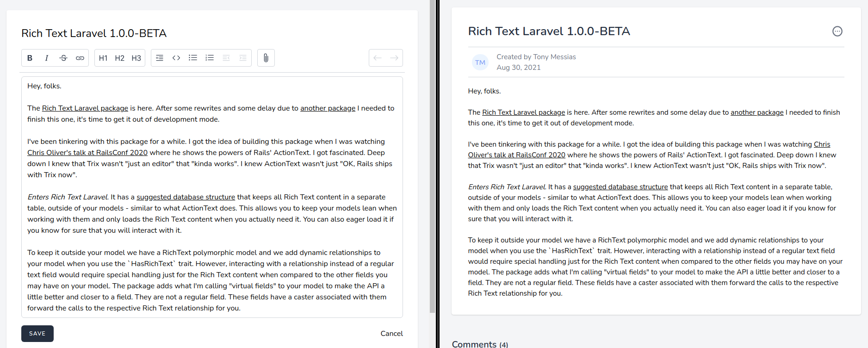Screen dimensions: 868x348
Task: Open Rich Text Laravel package link in editor
Action: point(85,108)
